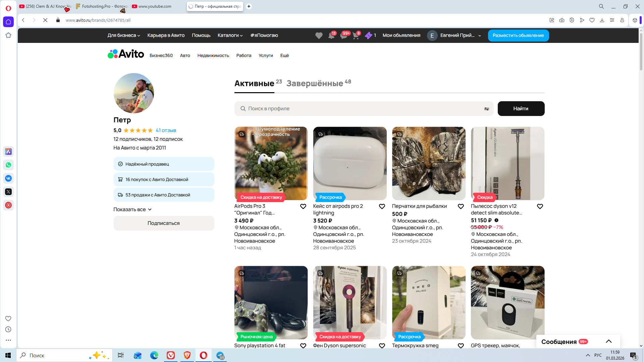Viewport: 644px width, 362px height.
Task: Expand the Сообщения chat panel
Action: (608, 342)
